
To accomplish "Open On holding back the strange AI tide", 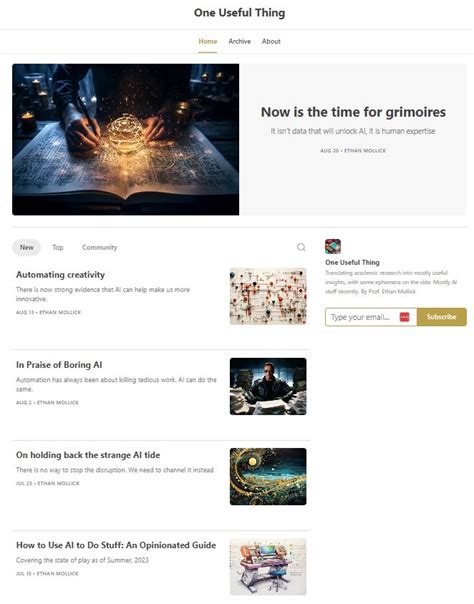I will 88,455.
